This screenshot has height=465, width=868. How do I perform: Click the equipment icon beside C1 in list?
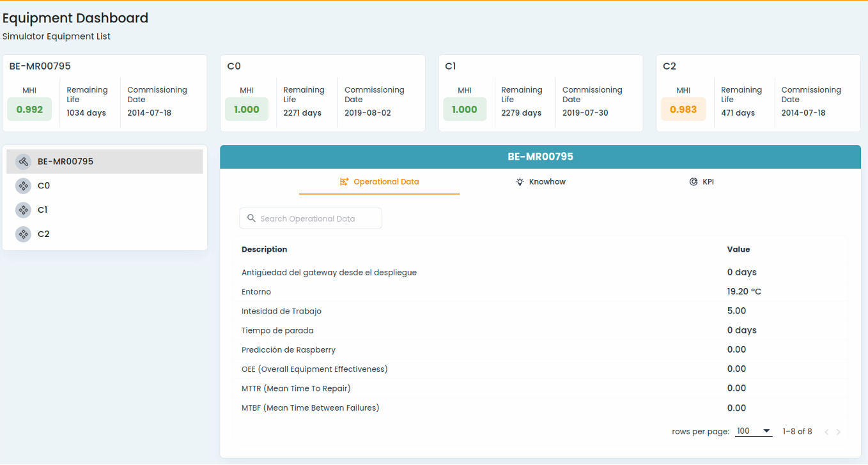tap(23, 210)
